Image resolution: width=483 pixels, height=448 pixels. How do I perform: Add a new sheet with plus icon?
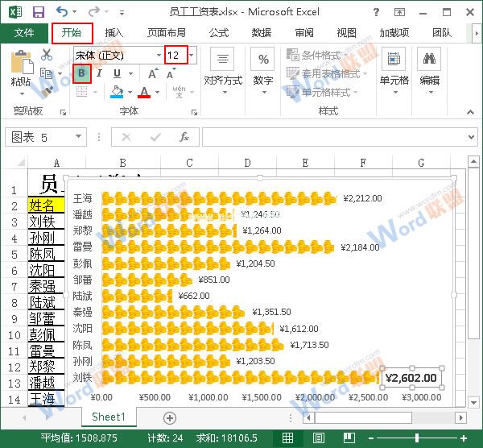tap(170, 417)
